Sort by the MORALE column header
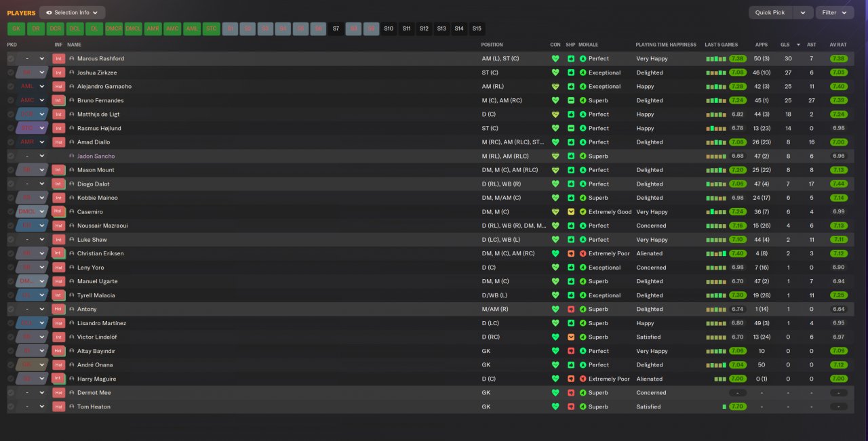868x441 pixels. [588, 45]
